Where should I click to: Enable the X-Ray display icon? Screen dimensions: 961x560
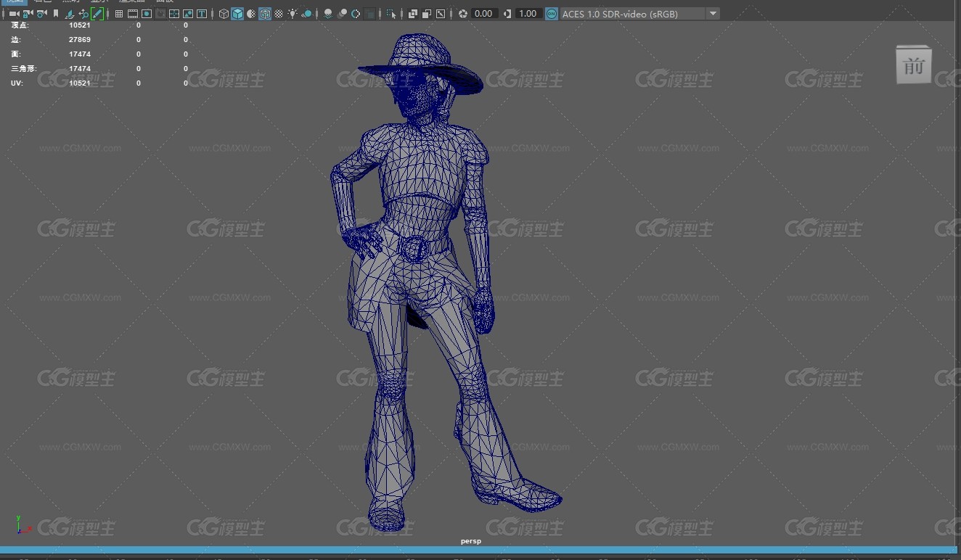tap(412, 14)
